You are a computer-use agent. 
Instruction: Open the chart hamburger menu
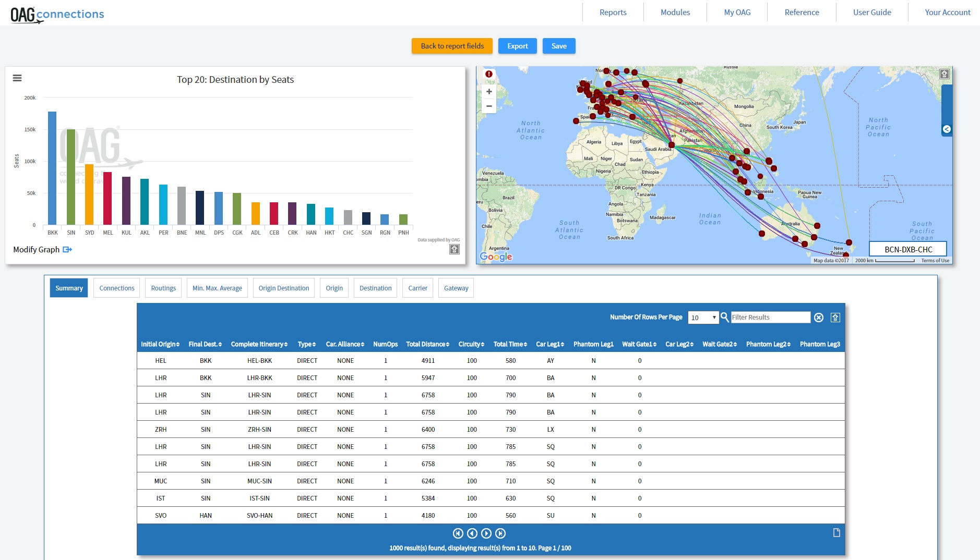point(17,78)
